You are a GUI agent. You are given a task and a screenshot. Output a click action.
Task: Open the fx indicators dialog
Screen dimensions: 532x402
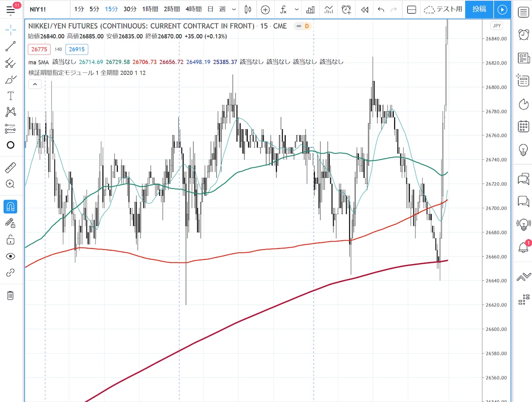pos(283,10)
